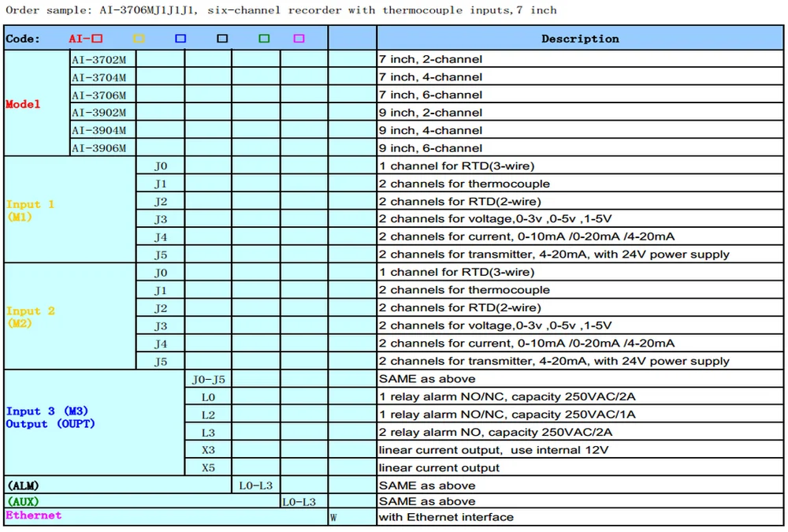Viewport: 788px width, 532px height.
Task: Click 'SAME as above' in the (AUX) row
Action: coord(427,501)
